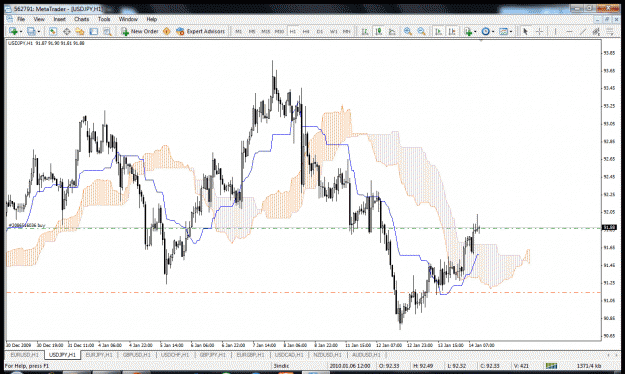
Task: Switch to the EURUSD,H1 chart tab
Action: tap(24, 354)
